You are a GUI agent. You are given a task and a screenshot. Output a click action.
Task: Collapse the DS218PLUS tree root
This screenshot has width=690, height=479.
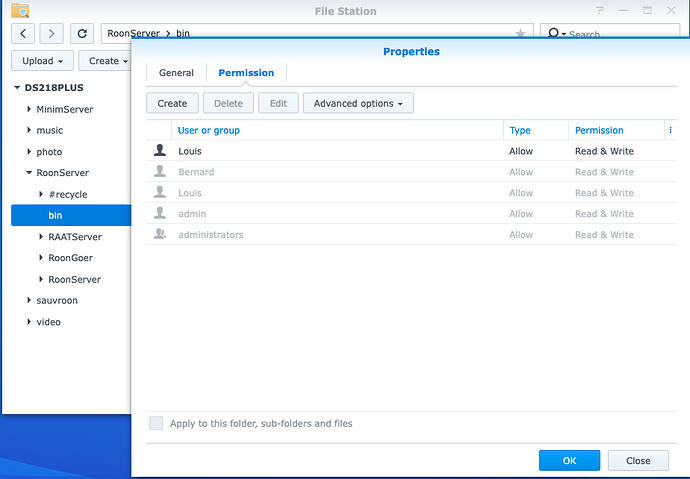[17, 88]
